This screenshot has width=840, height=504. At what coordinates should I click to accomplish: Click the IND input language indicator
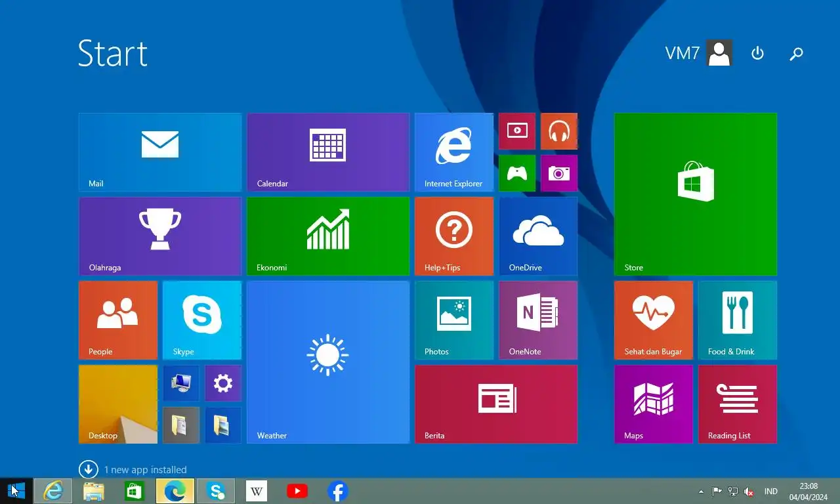[771, 491]
